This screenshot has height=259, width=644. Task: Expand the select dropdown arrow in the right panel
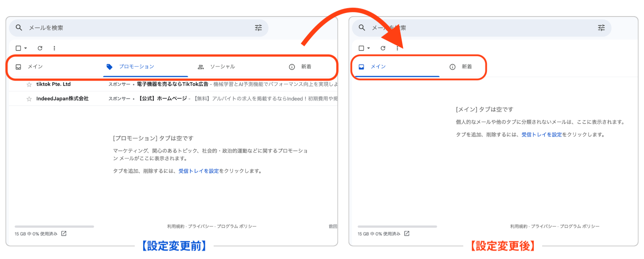369,48
